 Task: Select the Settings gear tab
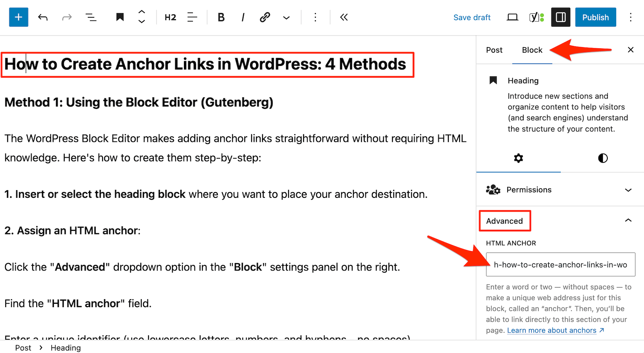(x=518, y=158)
